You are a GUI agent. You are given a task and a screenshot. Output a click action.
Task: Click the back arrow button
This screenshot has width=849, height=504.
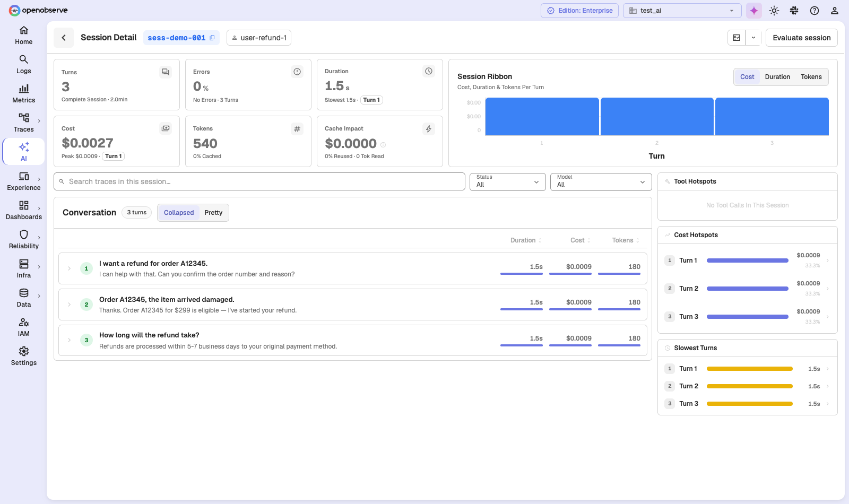click(64, 38)
